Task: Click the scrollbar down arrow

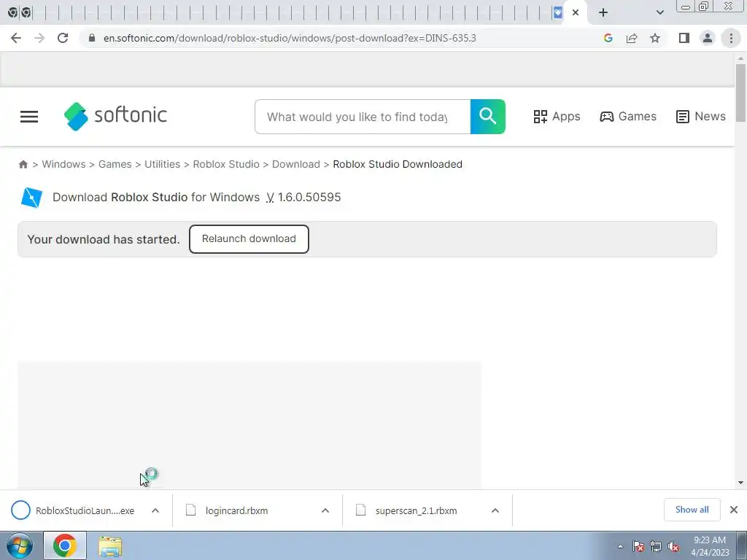Action: click(x=740, y=483)
